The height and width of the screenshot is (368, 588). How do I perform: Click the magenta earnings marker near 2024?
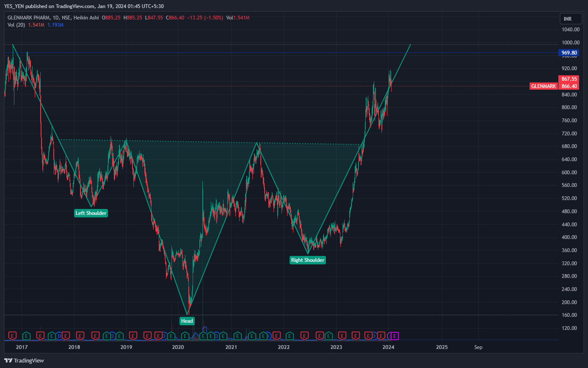click(395, 336)
